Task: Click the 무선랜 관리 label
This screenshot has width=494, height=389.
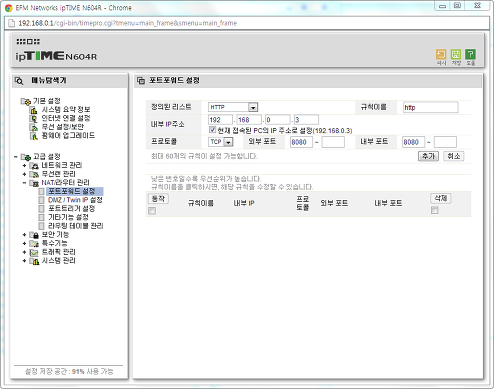Action: (x=58, y=174)
